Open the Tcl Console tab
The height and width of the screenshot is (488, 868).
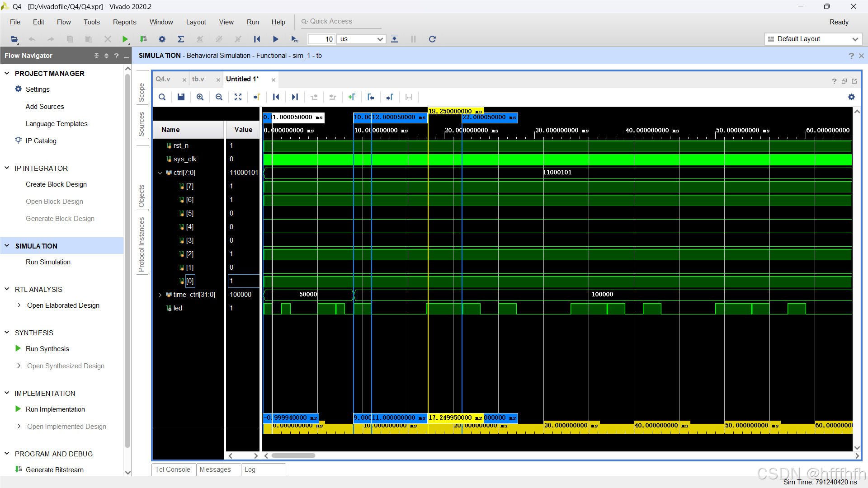(173, 469)
